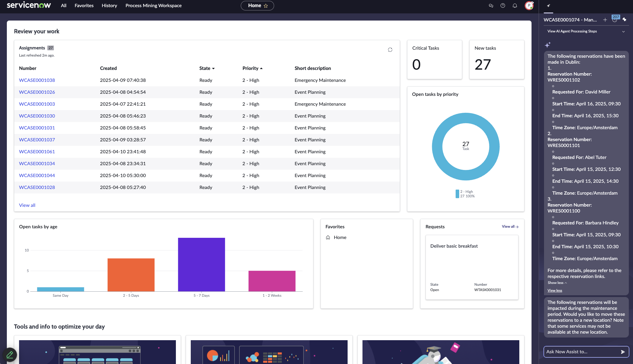
Task: Open case WCASE0001038 link
Action: [x=37, y=80]
